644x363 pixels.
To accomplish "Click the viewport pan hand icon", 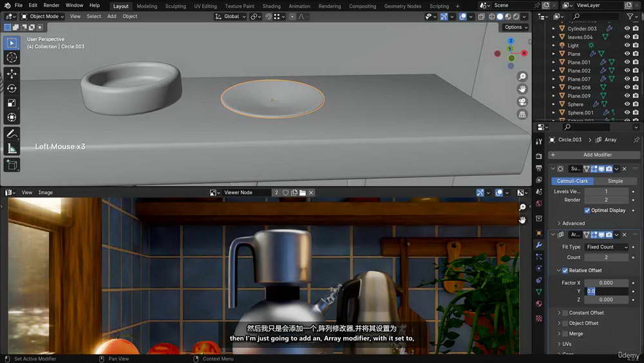I will pyautogui.click(x=522, y=89).
